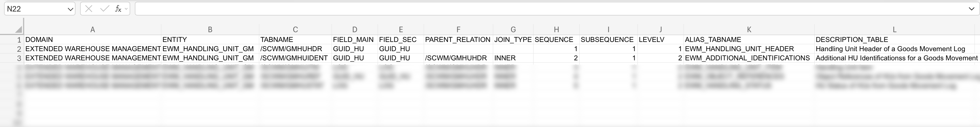Select the TABNAME cell containing /SCWM/GMHUIDENT
This screenshot has height=127, width=980.
(x=294, y=58)
